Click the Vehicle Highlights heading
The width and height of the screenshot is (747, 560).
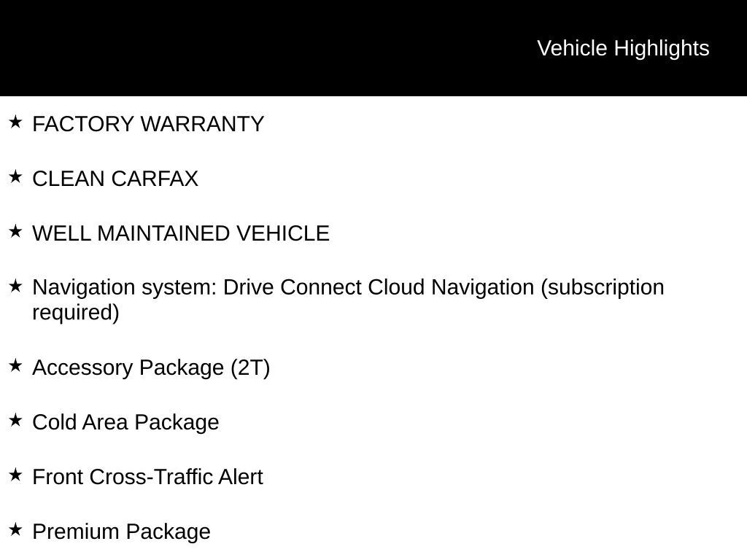[623, 49]
